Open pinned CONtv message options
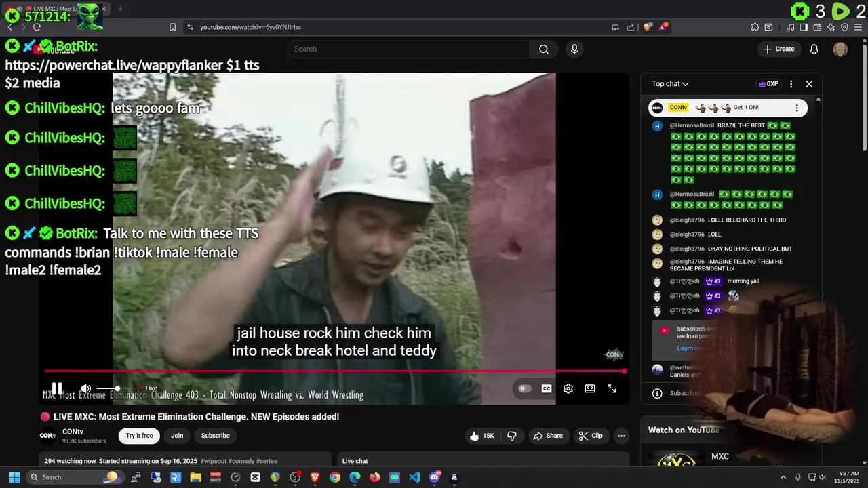The image size is (868, 488). [x=797, y=108]
